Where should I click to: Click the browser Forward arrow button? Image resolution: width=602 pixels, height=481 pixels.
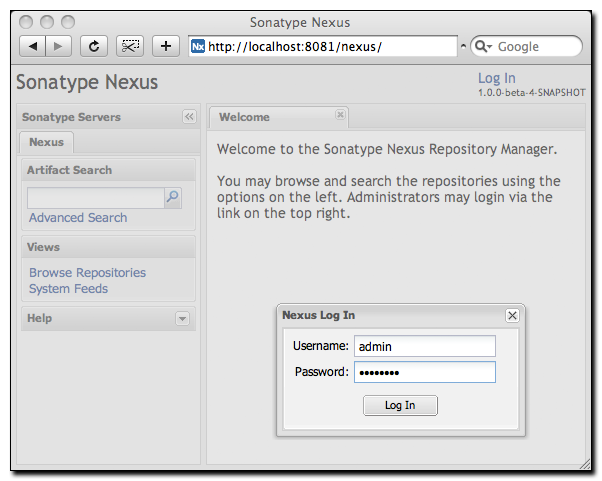pos(58,46)
